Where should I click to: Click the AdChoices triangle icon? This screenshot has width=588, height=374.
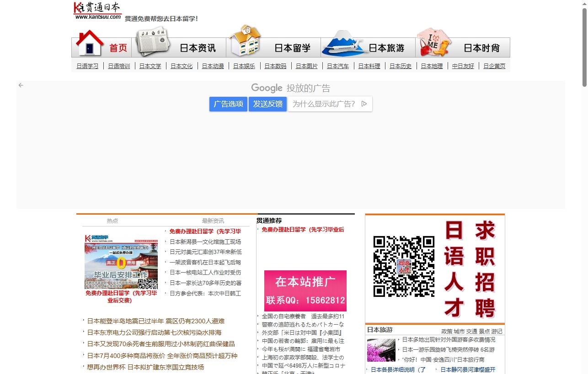tap(364, 104)
